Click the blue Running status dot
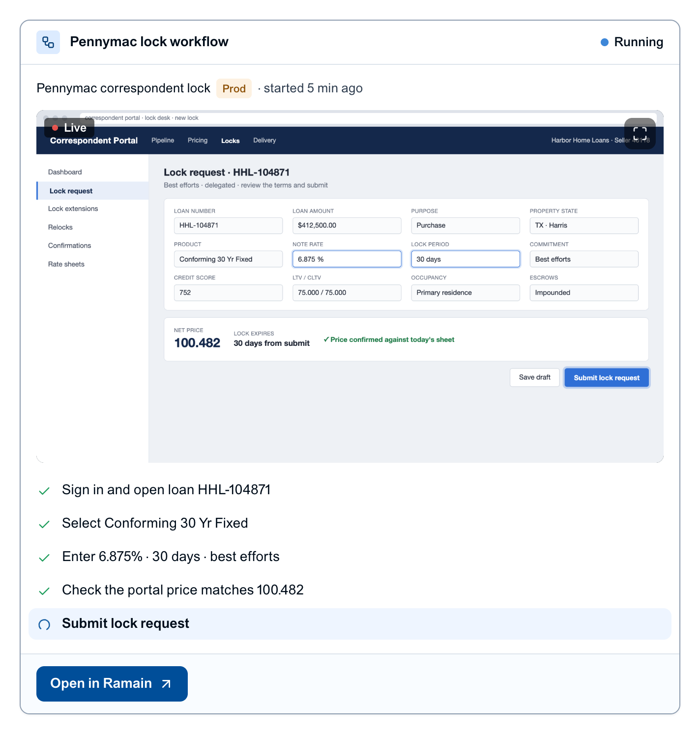Image resolution: width=700 pixels, height=733 pixels. tap(605, 42)
